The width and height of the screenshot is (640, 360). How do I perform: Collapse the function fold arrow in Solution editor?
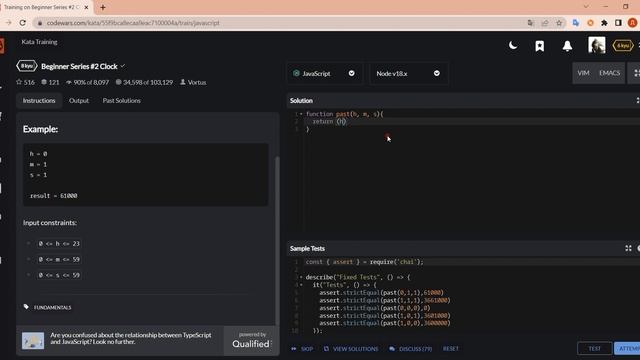click(302, 114)
